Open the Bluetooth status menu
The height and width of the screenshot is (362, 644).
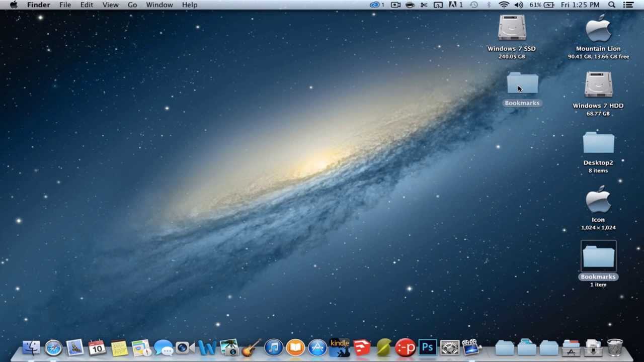(489, 5)
